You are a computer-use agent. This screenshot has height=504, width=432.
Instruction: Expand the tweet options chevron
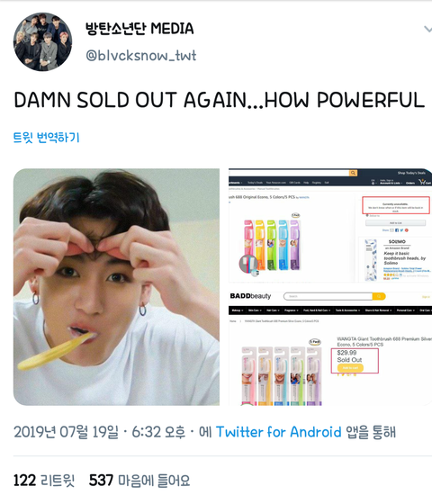coord(427,30)
